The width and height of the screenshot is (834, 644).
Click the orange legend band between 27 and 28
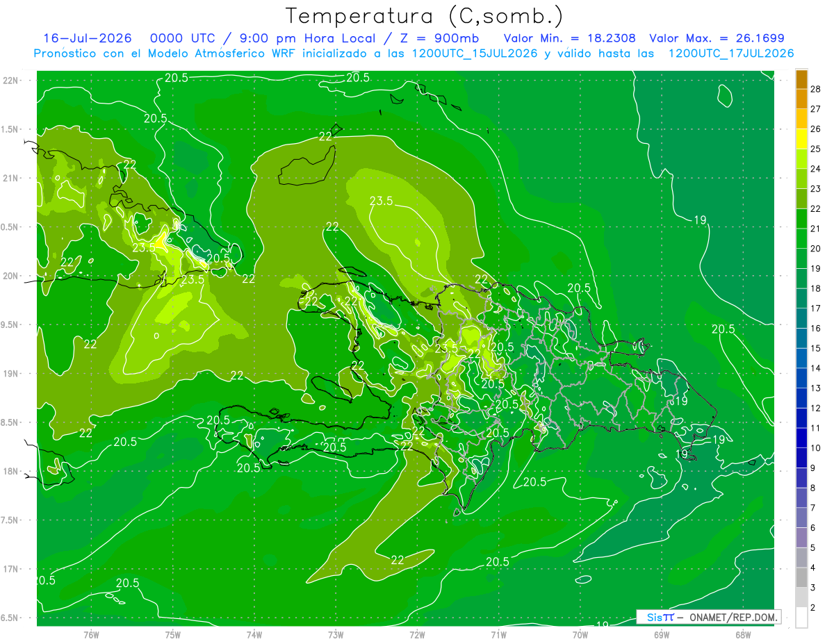coord(801,100)
